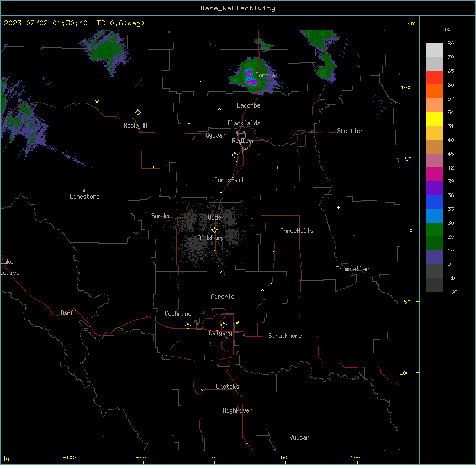Image resolution: width=476 pixels, height=465 pixels.
Task: Click the magenta storm core near Ponoka
Action: [251, 82]
